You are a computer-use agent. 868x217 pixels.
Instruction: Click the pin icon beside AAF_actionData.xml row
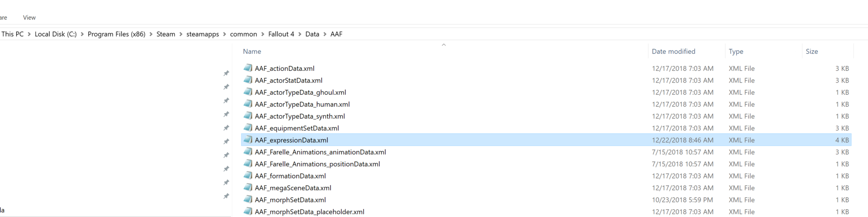[226, 73]
